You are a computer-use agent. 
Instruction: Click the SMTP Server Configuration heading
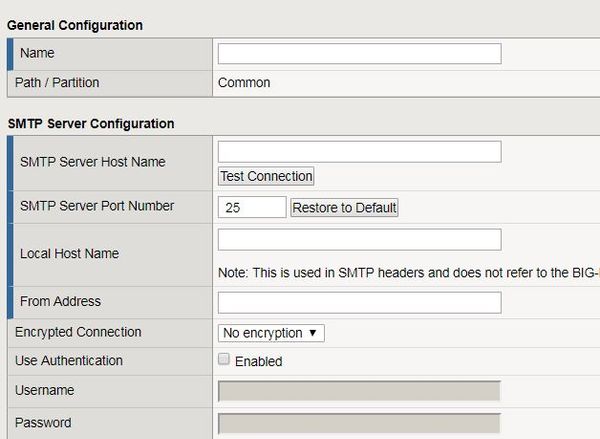point(90,123)
